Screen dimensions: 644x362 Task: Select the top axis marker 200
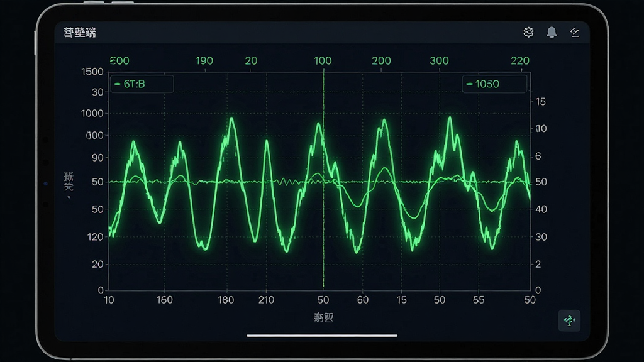click(x=381, y=61)
